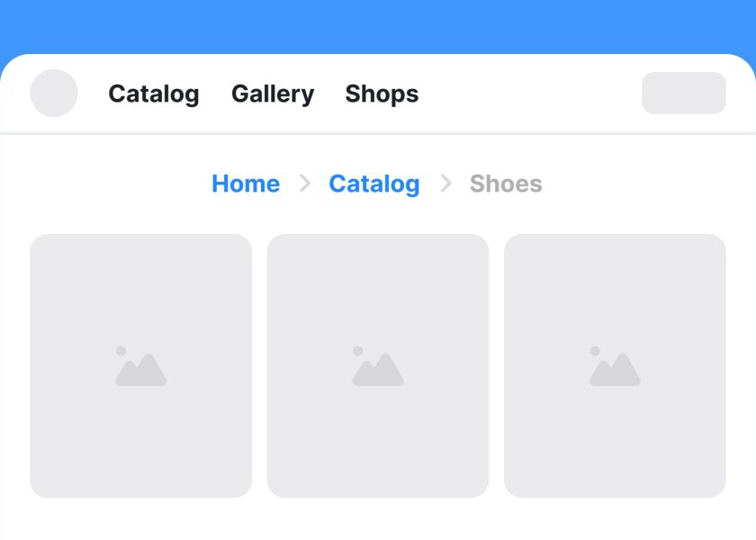The width and height of the screenshot is (756, 540).
Task: Click the image icon in the right card
Action: coord(615,366)
